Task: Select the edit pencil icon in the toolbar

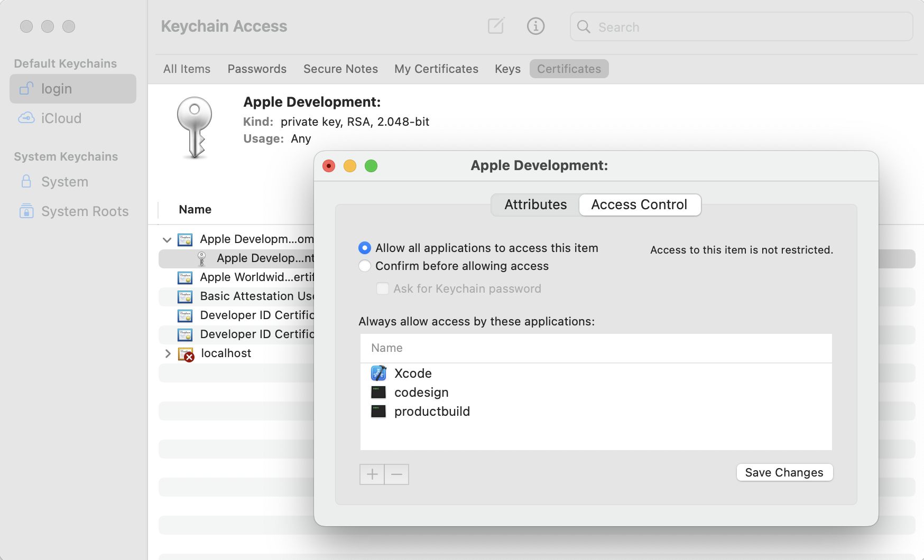Action: [x=495, y=26]
